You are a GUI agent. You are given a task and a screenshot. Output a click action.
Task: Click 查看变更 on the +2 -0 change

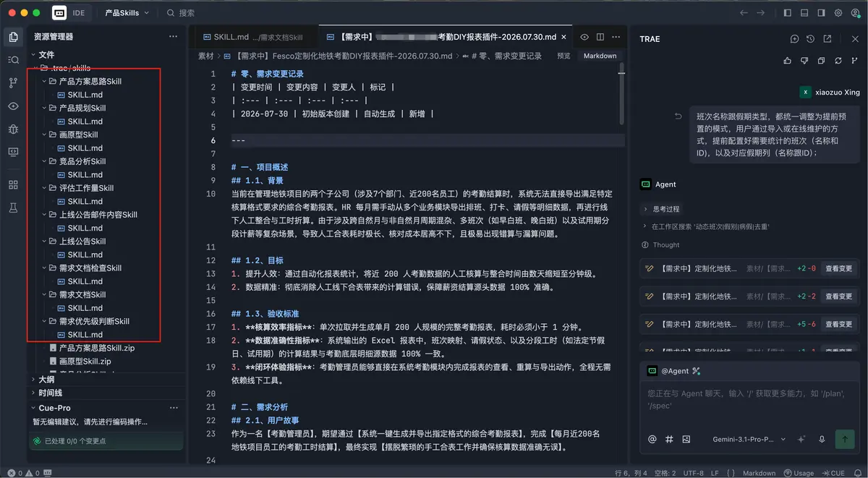pyautogui.click(x=838, y=268)
